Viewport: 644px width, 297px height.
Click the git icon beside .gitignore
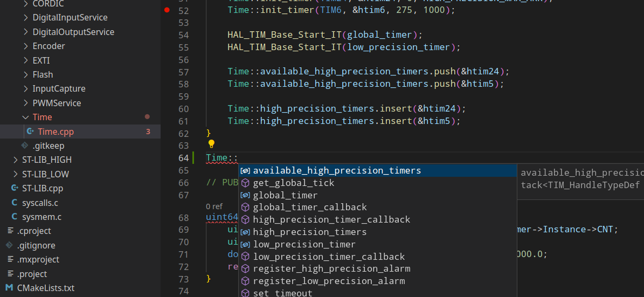tap(9, 245)
